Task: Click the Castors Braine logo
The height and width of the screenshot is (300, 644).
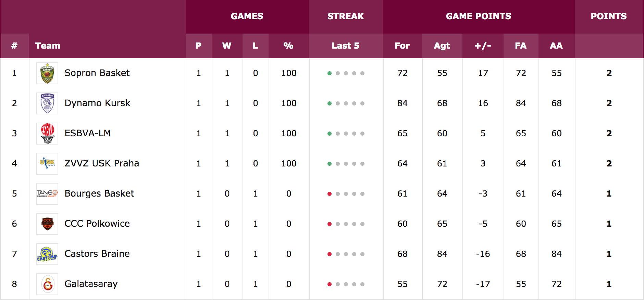Action: pos(47,254)
